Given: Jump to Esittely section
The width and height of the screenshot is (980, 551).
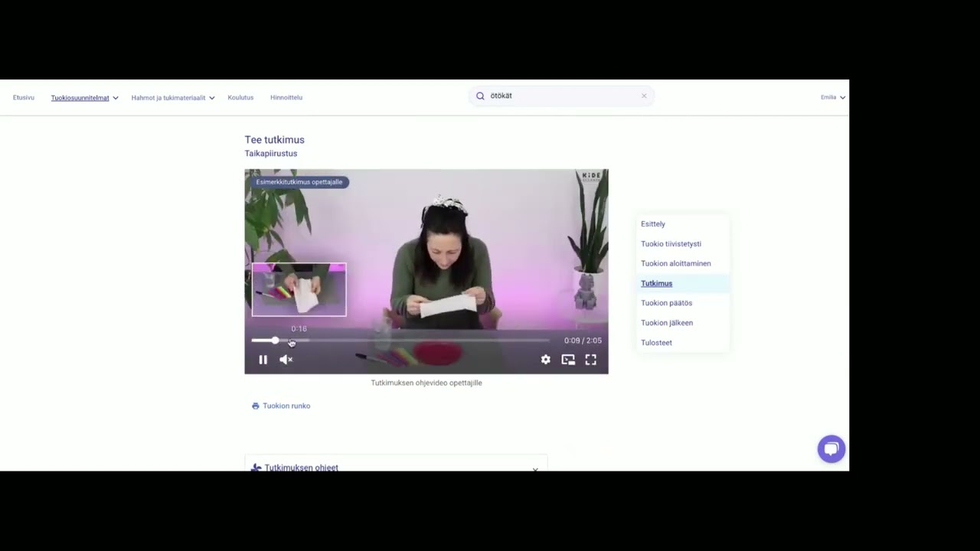Looking at the screenshot, I should (653, 224).
